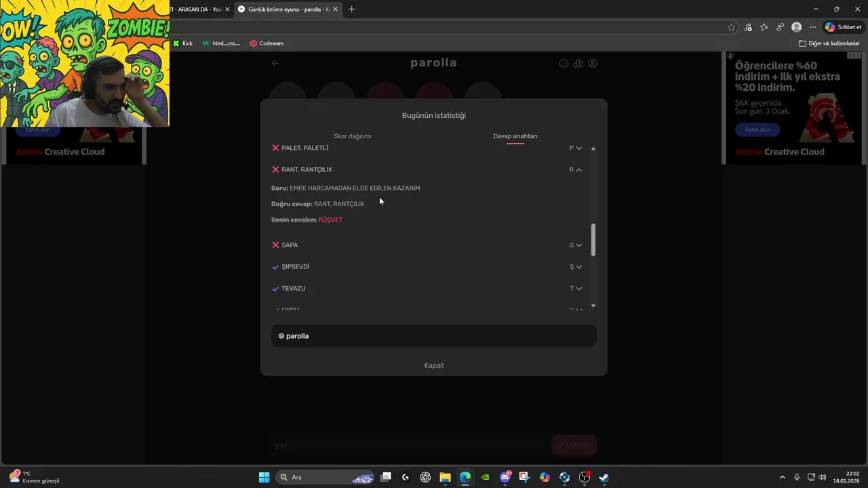Expand the TEVAZU answer chevron
This screenshot has height=488, width=868.
(578, 288)
